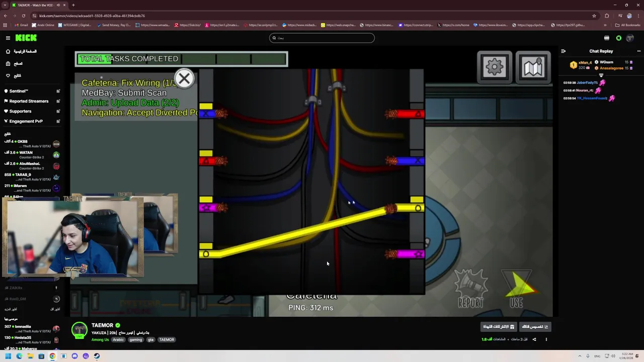The height and width of the screenshot is (362, 644).
Task: Click the green K coin icon in header
Action: click(619, 38)
